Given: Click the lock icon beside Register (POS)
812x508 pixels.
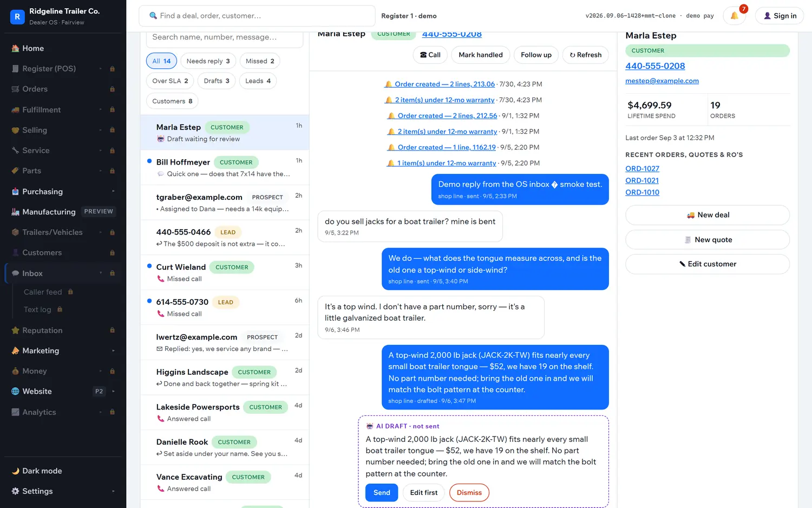Looking at the screenshot, I should click(112, 69).
